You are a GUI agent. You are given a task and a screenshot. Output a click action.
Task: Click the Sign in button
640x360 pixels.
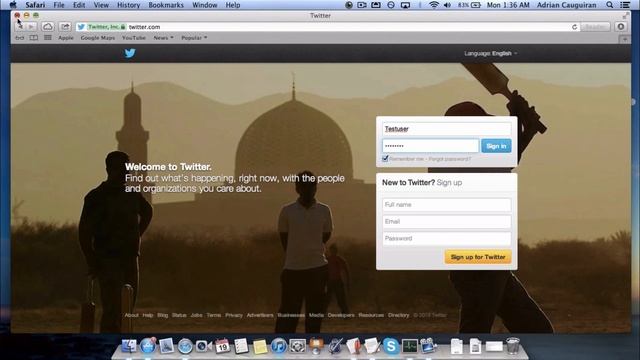(x=496, y=146)
